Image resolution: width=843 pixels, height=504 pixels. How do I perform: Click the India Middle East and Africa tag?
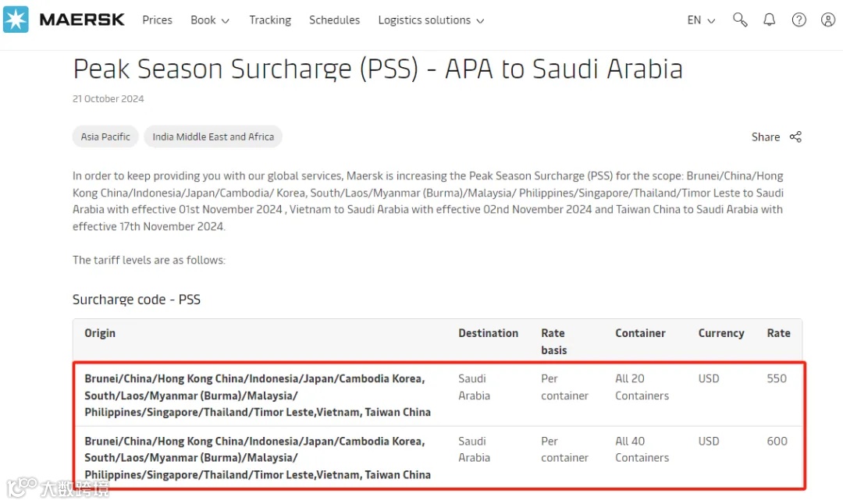tap(213, 137)
